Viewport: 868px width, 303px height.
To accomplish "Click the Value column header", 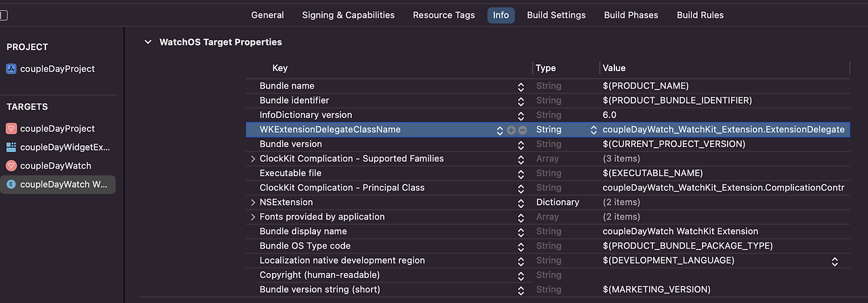I will pos(614,68).
